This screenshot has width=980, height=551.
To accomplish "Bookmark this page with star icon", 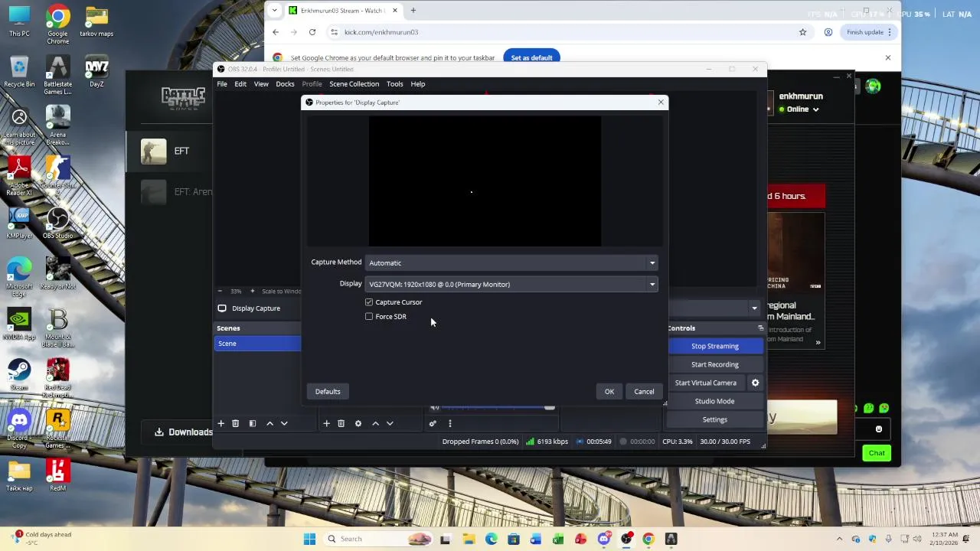I will [802, 32].
